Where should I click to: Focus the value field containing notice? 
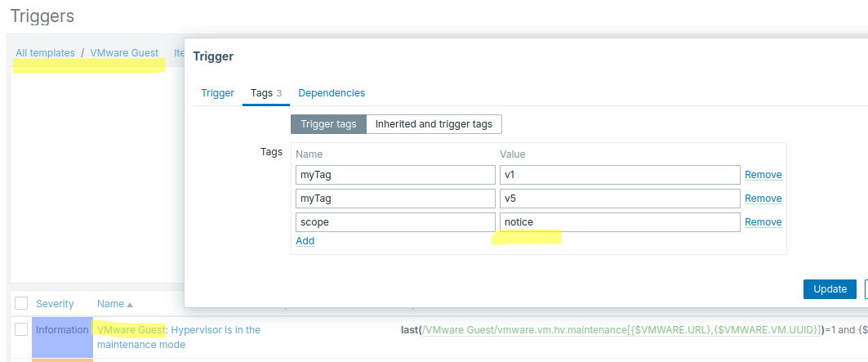coord(619,222)
